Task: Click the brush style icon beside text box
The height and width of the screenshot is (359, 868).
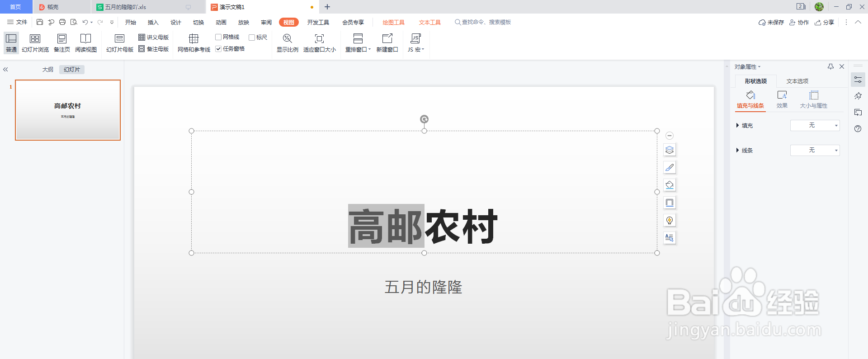Action: [x=670, y=167]
